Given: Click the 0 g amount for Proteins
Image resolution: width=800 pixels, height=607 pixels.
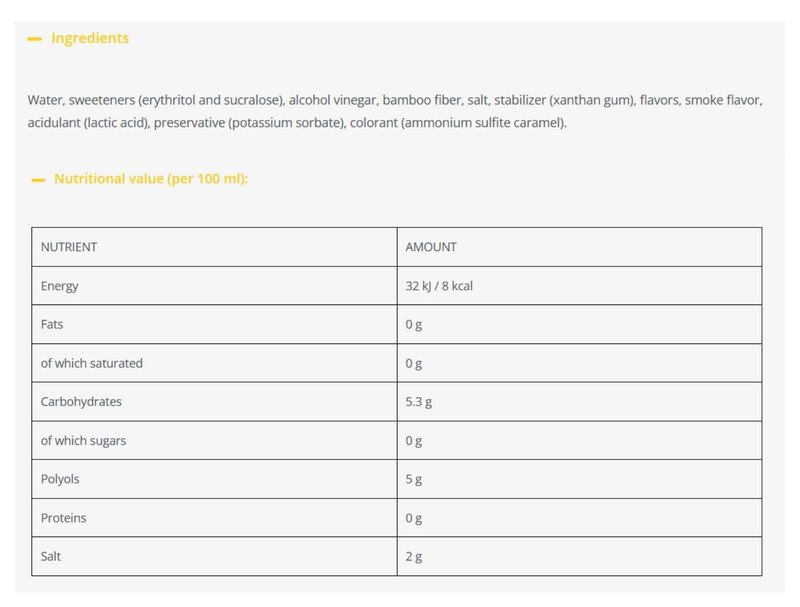Looking at the screenshot, I should coord(414,518).
